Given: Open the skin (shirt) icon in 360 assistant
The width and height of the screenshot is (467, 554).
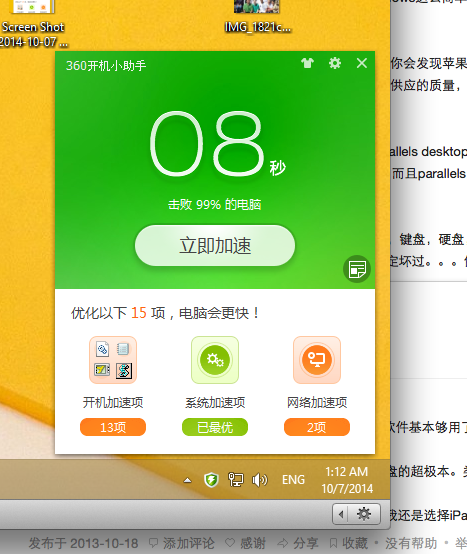Looking at the screenshot, I should 307,63.
